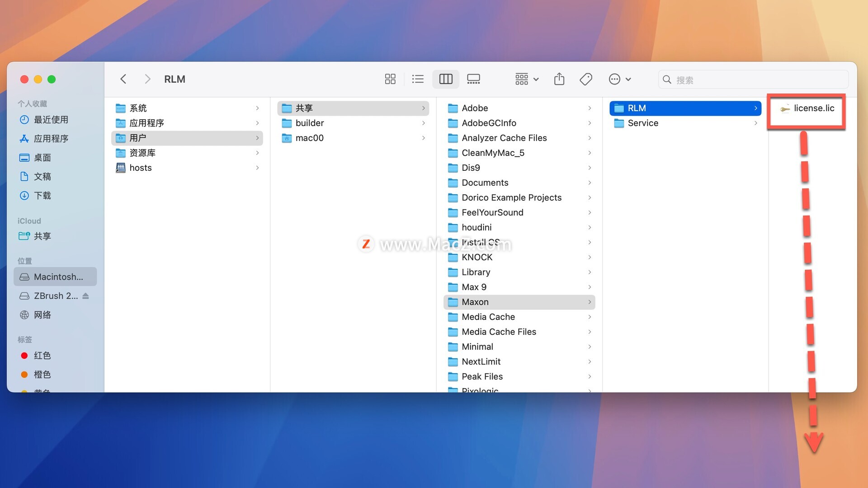Expand the Service folder

pos(642,123)
